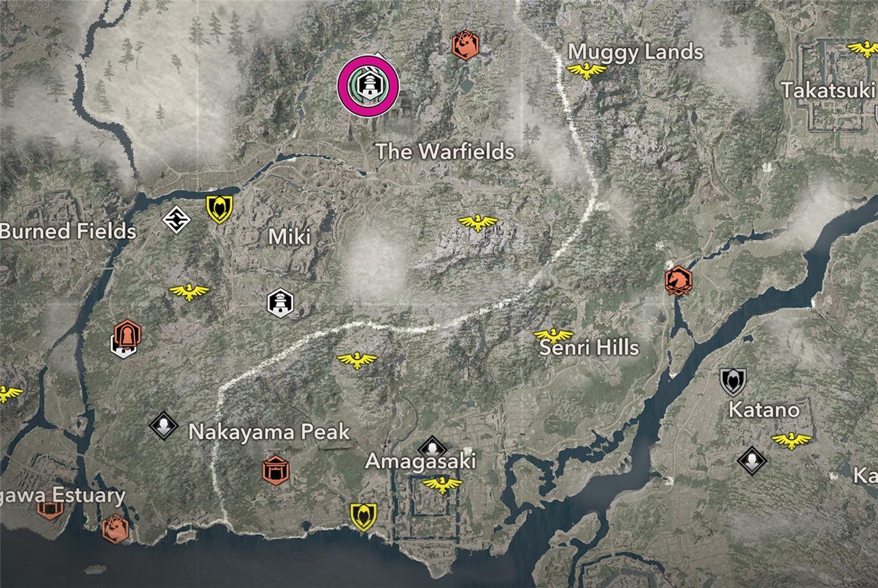
Task: Click the orange beast icon west of Muggy Lands
Action: pos(465,45)
